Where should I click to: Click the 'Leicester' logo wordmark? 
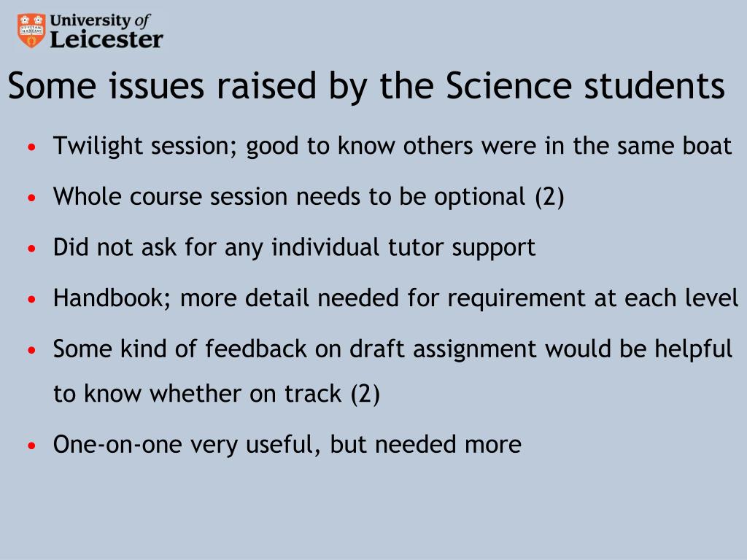[107, 39]
